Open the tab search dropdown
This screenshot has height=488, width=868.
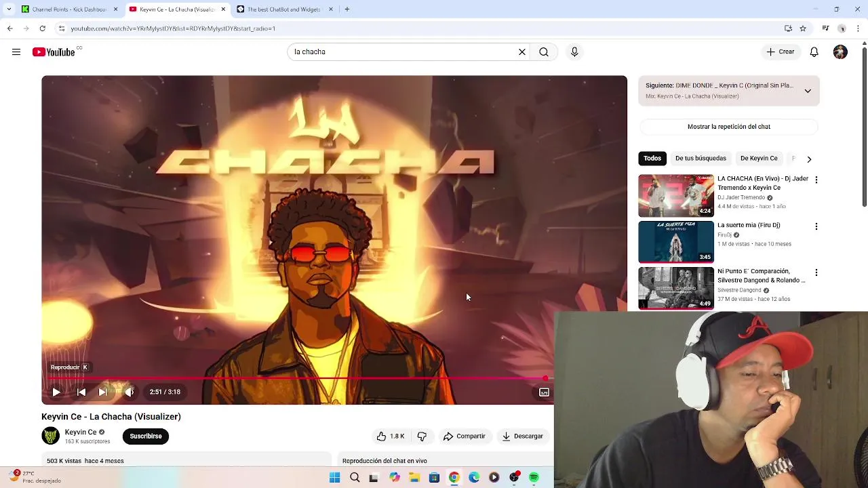(x=9, y=9)
